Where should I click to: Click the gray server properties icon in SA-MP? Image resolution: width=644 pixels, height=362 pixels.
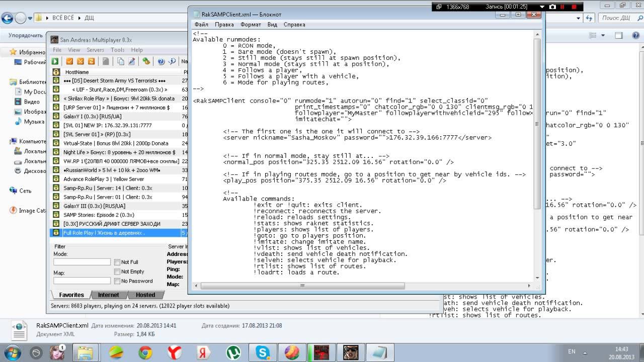click(106, 61)
